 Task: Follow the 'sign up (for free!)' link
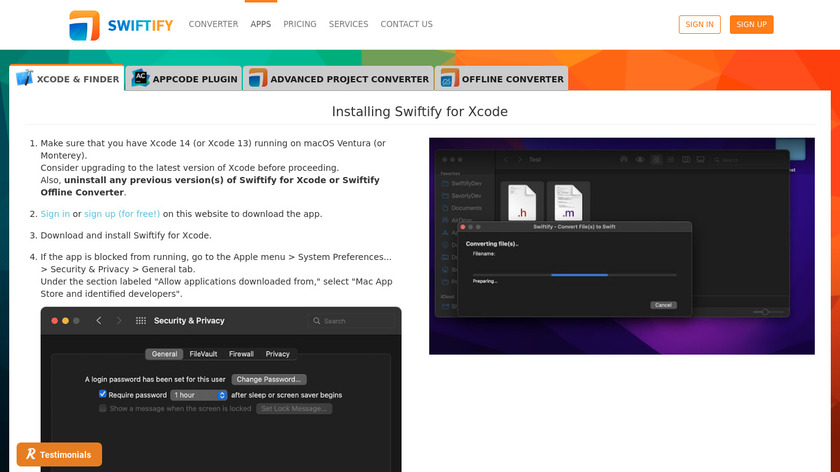[x=121, y=214]
